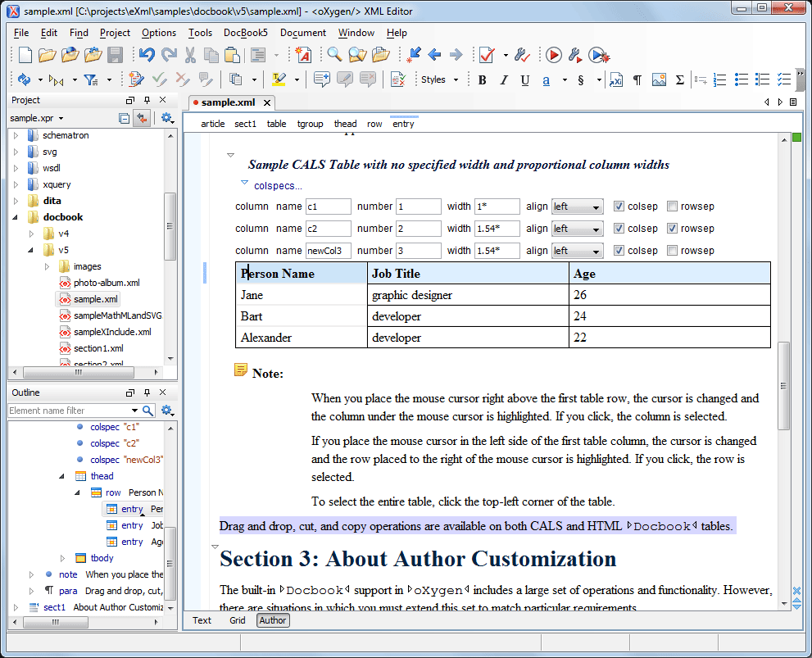This screenshot has width=812, height=658.
Task: Click the thead breadcrumb element
Action: (x=345, y=124)
